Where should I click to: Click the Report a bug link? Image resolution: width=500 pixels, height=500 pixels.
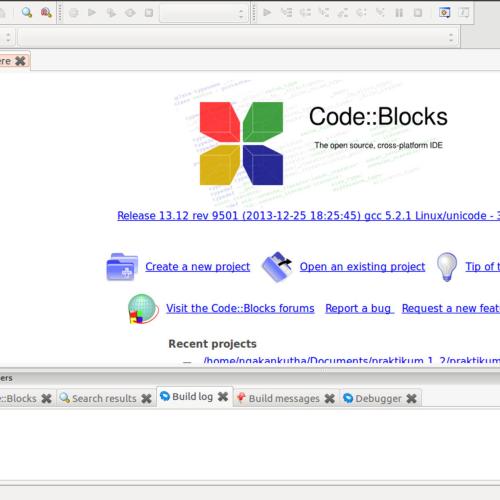point(358,308)
